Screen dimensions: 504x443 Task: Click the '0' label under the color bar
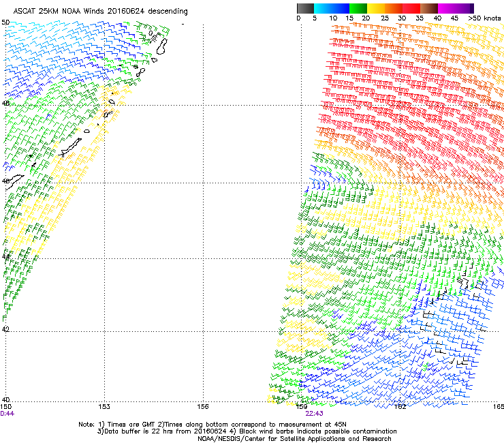298,18
